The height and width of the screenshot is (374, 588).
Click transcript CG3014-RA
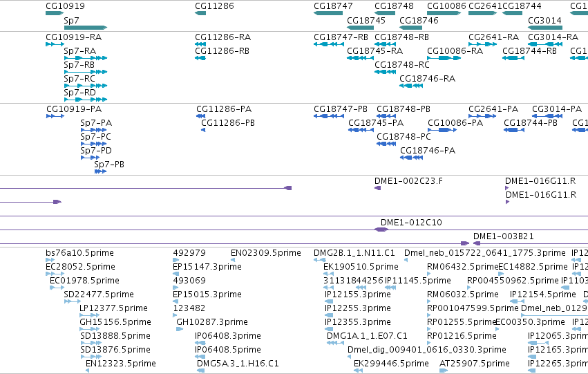553,37
